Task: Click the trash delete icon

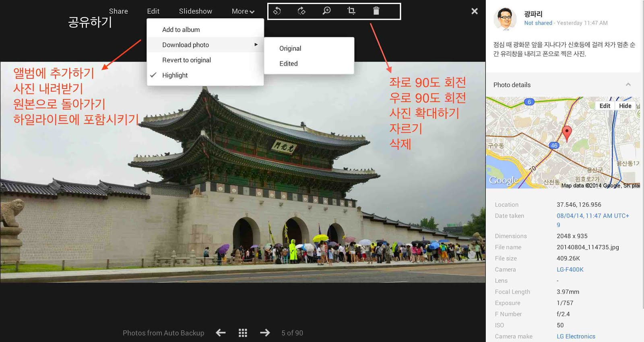Action: point(376,11)
